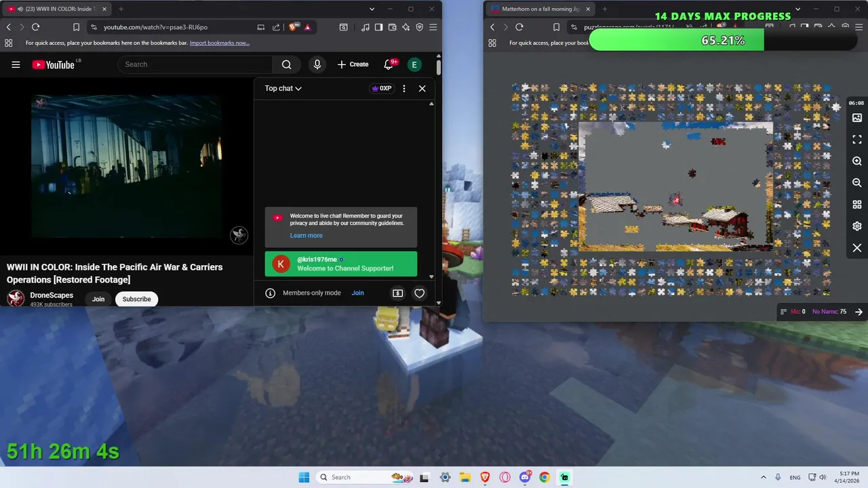Click the DroneScapes Join button
The image size is (868, 488).
tap(98, 299)
